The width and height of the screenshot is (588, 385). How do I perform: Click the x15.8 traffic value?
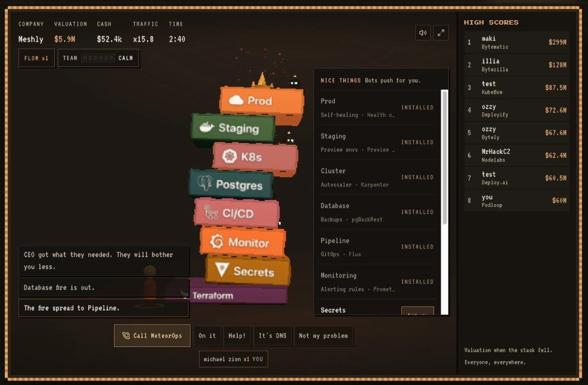pyautogui.click(x=143, y=40)
